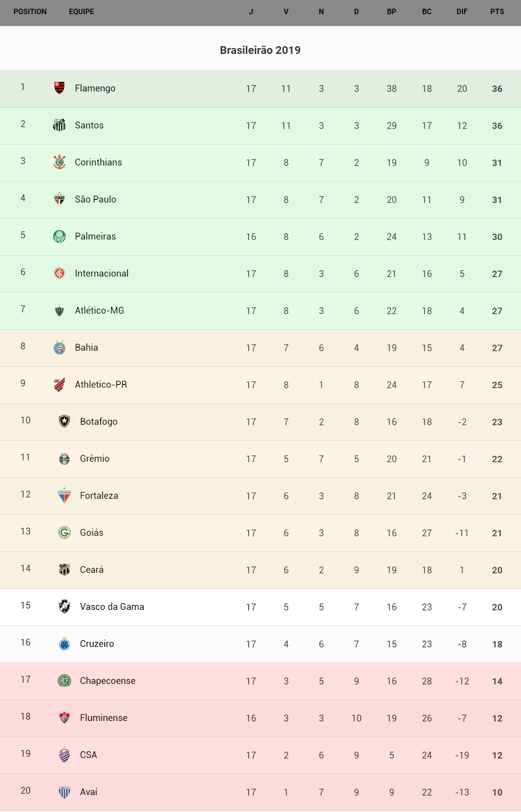Click the Santos club crest
Viewport: 521px width, 812px height.
pos(59,125)
